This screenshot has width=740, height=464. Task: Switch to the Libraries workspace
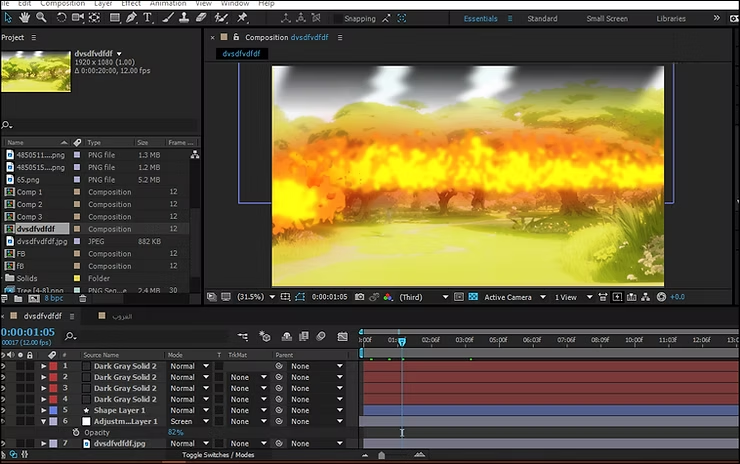(x=671, y=18)
